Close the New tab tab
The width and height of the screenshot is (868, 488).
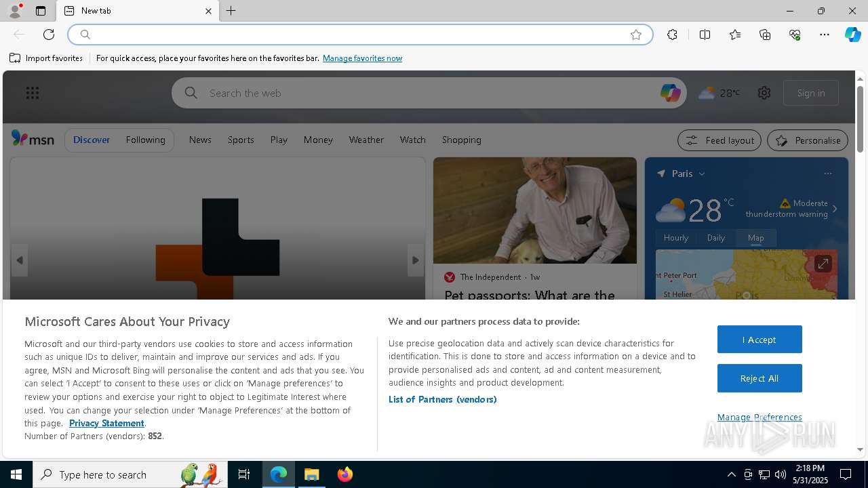click(208, 11)
